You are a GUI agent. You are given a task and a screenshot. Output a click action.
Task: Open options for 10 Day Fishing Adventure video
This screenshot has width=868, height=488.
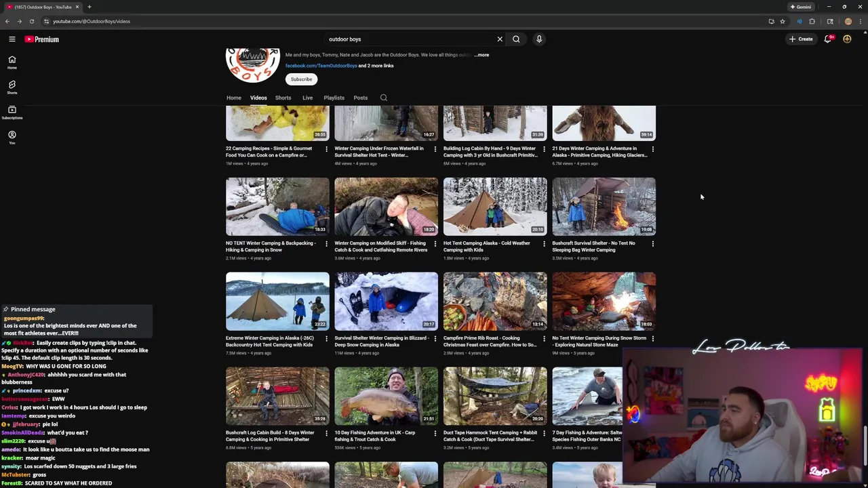pyautogui.click(x=435, y=433)
